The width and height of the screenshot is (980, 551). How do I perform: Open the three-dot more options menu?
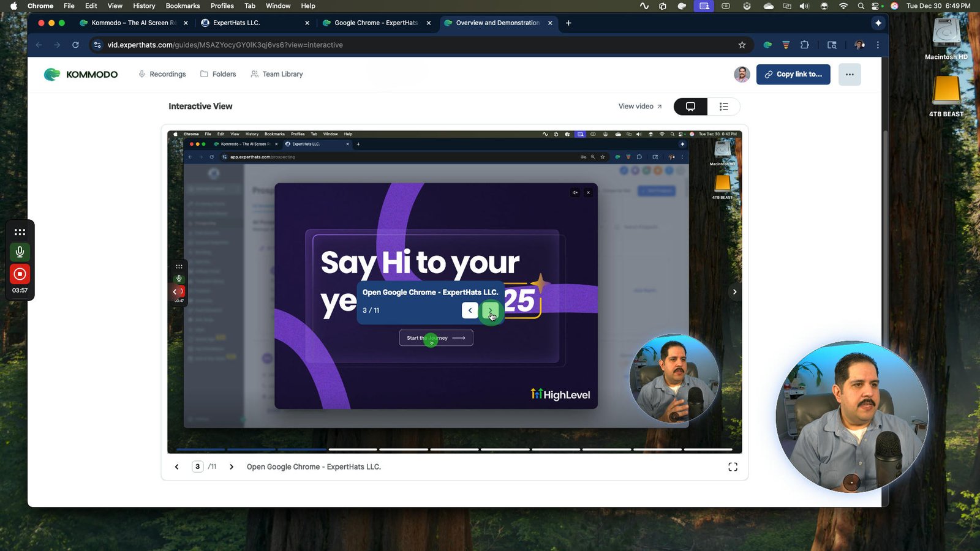850,74
